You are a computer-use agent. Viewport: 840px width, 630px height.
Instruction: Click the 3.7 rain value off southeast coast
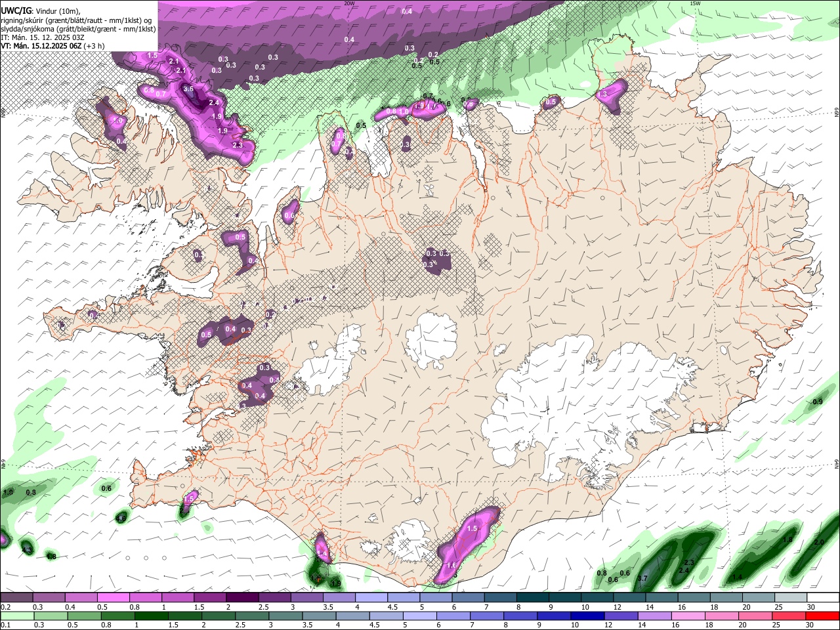click(642, 578)
